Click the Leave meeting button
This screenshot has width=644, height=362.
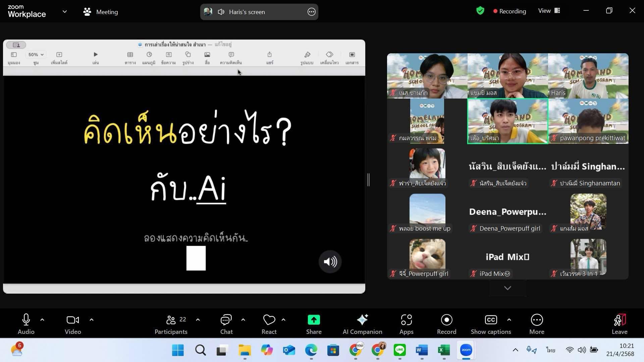point(619,324)
